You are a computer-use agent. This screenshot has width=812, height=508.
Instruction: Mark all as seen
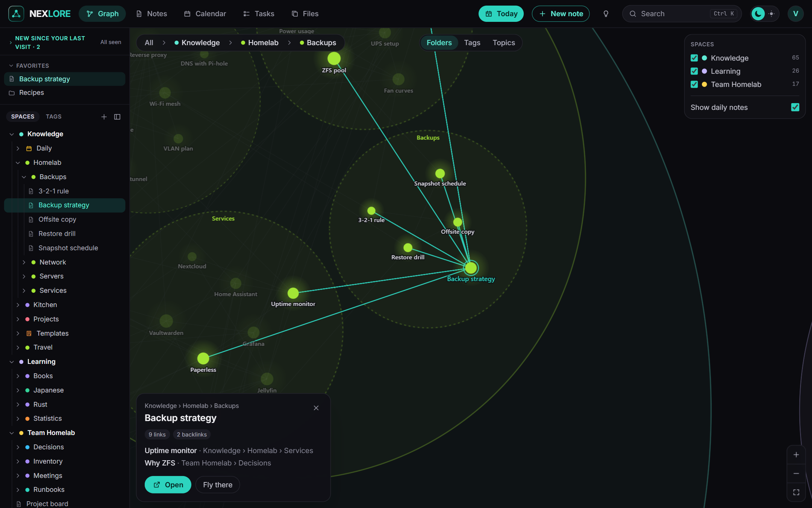[111, 42]
